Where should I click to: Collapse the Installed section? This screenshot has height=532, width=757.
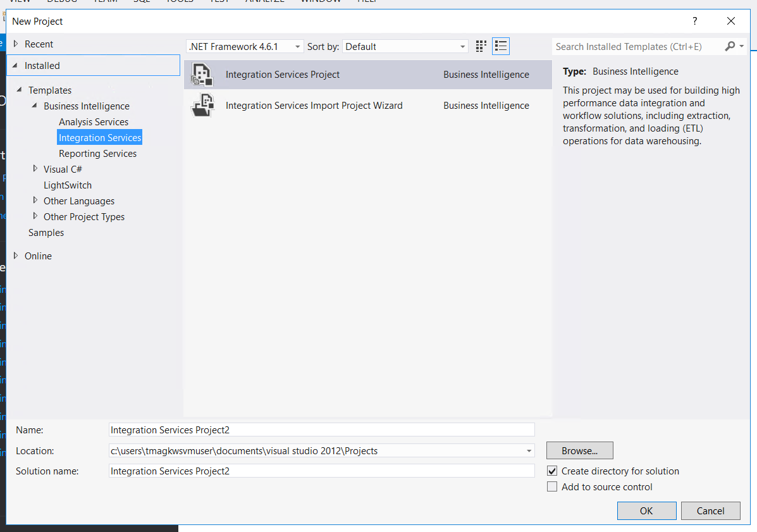click(x=15, y=66)
